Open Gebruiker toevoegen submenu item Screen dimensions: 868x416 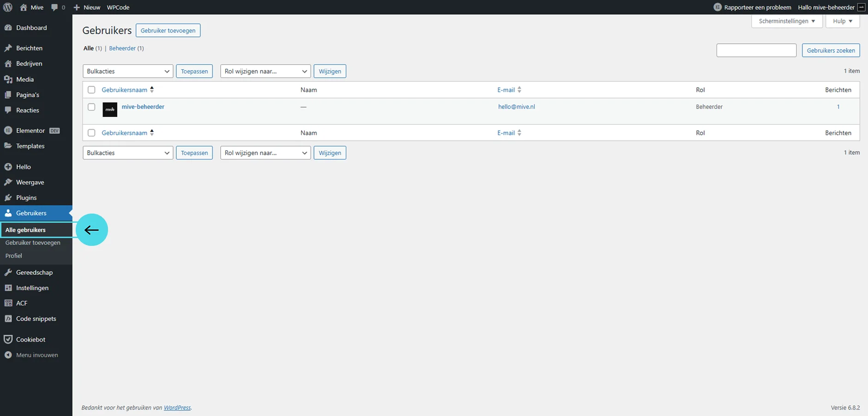(33, 243)
